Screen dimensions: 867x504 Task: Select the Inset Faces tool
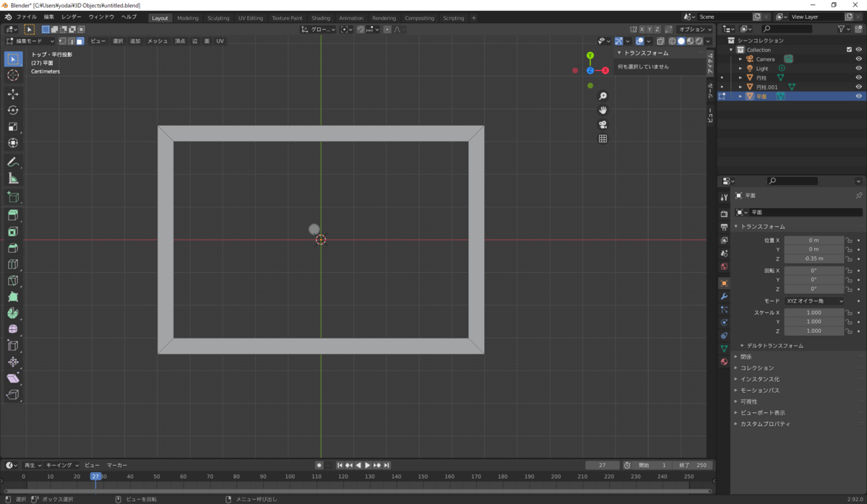(13, 232)
